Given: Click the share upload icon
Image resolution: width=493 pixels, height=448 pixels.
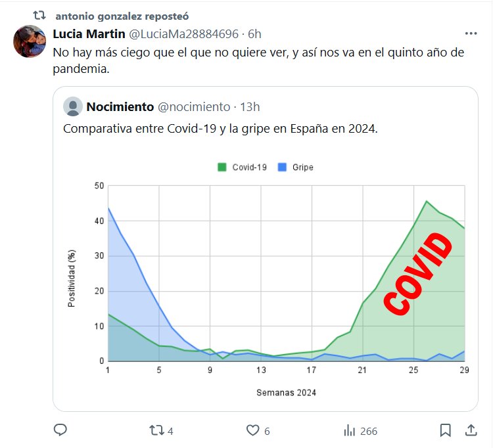Looking at the screenshot, I should pos(471,430).
